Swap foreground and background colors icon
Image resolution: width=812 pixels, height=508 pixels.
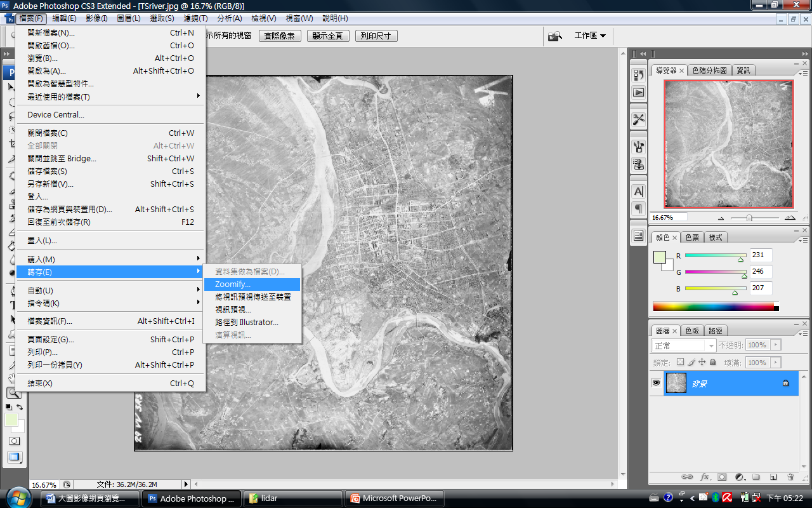point(20,407)
